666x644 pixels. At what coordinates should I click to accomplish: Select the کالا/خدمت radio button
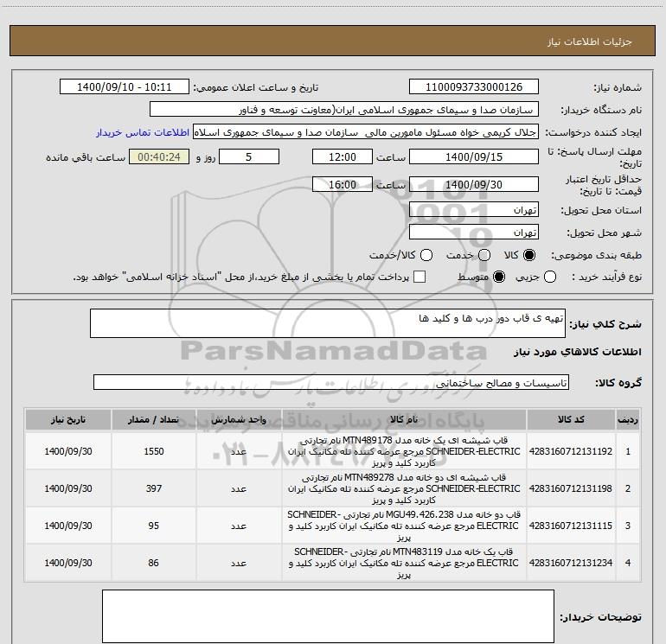pyautogui.click(x=426, y=255)
